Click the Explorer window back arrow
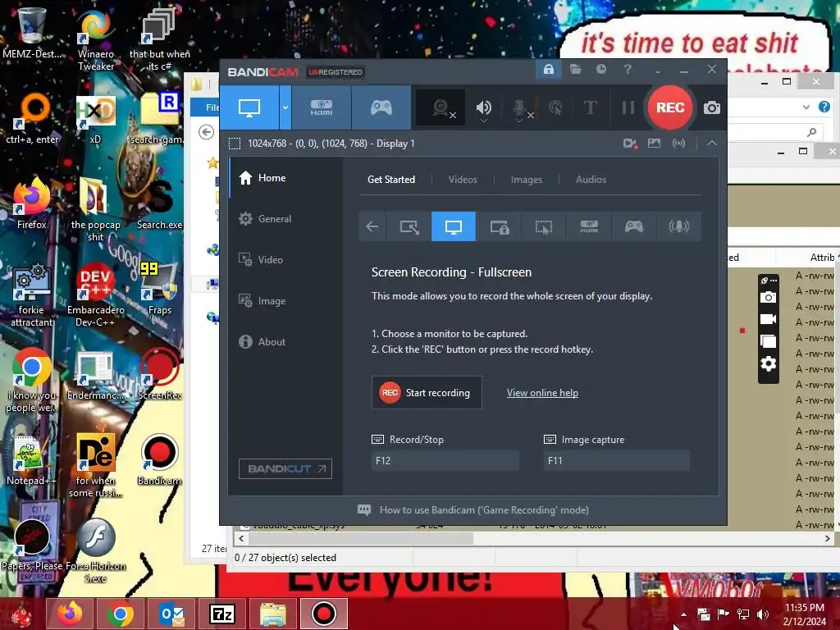Screen dimensions: 840x630 (x=206, y=132)
